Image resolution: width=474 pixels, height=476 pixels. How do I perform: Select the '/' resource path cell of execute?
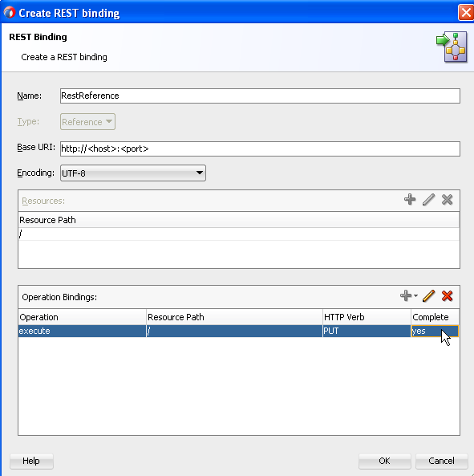[x=234, y=331]
